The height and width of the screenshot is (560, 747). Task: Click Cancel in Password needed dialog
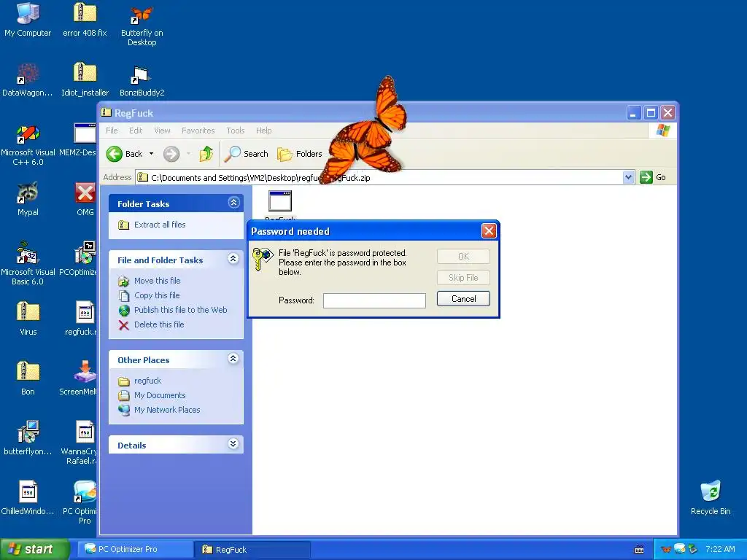coord(463,299)
